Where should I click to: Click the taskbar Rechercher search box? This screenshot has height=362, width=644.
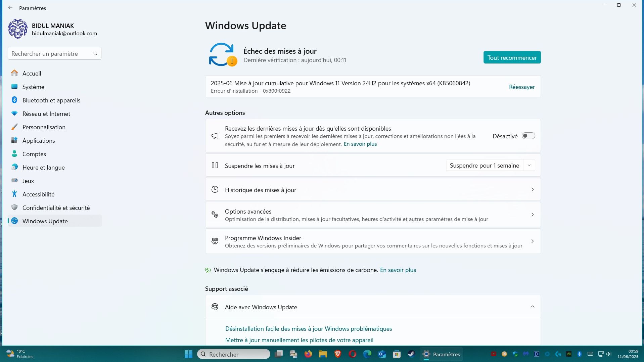click(234, 354)
